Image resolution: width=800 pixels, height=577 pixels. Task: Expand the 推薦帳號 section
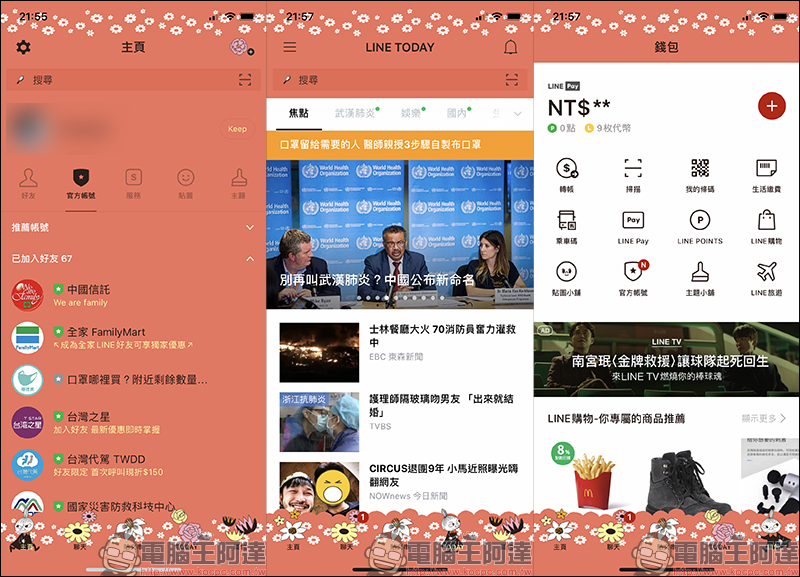[250, 227]
